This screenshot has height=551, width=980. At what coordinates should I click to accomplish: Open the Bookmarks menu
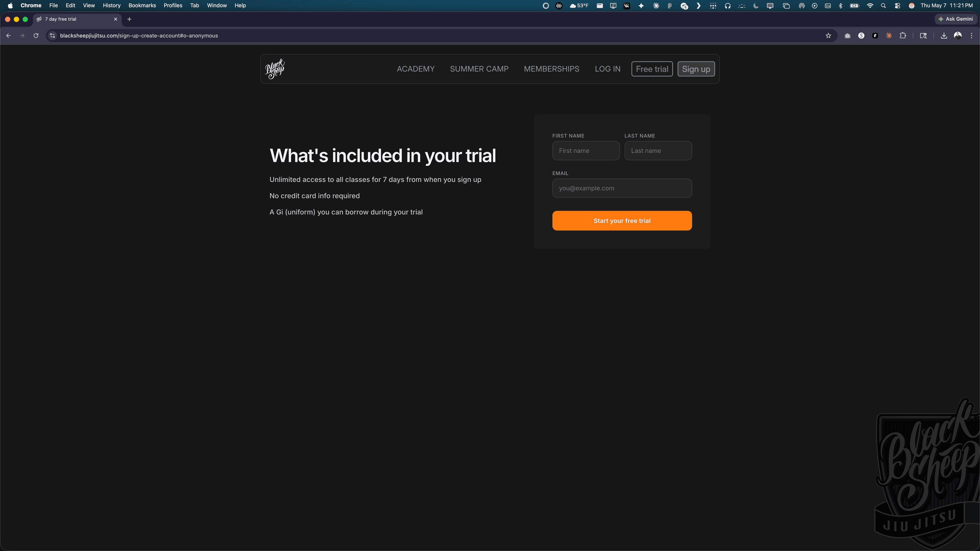pyautogui.click(x=142, y=6)
